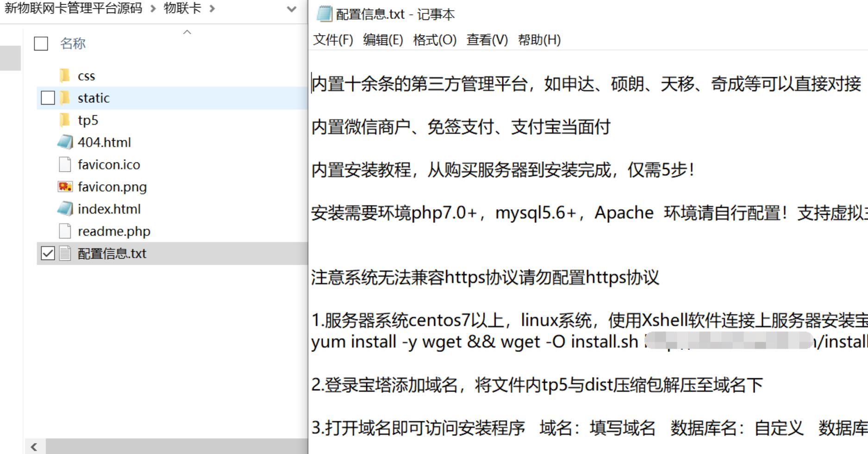
Task: Select the static folder name
Action: (94, 98)
